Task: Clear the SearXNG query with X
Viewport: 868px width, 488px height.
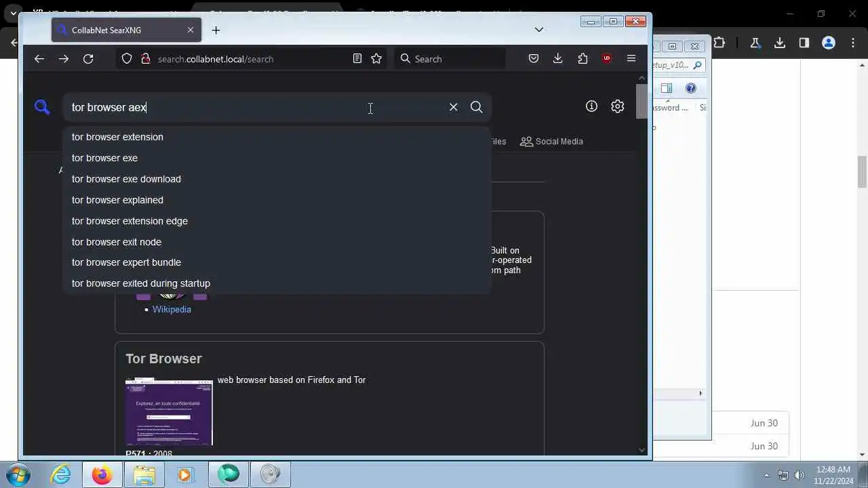Action: (x=454, y=107)
